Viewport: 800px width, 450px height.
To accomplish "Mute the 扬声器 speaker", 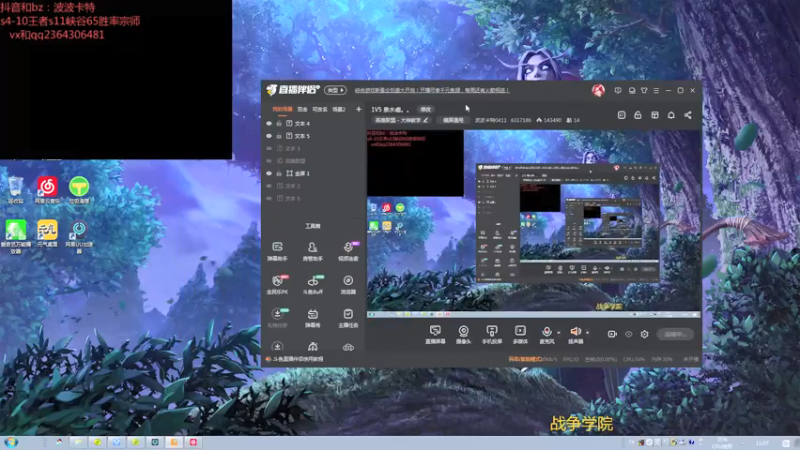I will point(576,334).
